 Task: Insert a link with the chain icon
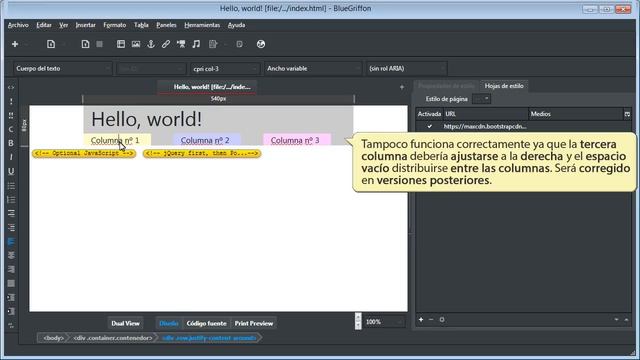pos(166,44)
